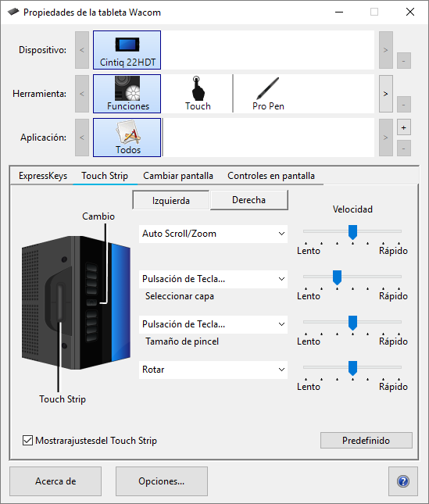Image resolution: width=429 pixels, height=504 pixels.
Task: Open the Seleccionar capa Pulsación de Tecla dropdown
Action: (213, 279)
